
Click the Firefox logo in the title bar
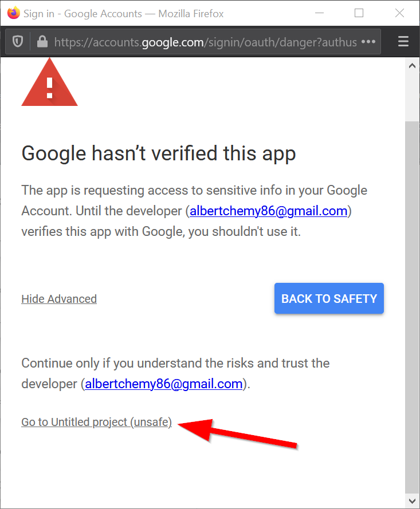13,13
